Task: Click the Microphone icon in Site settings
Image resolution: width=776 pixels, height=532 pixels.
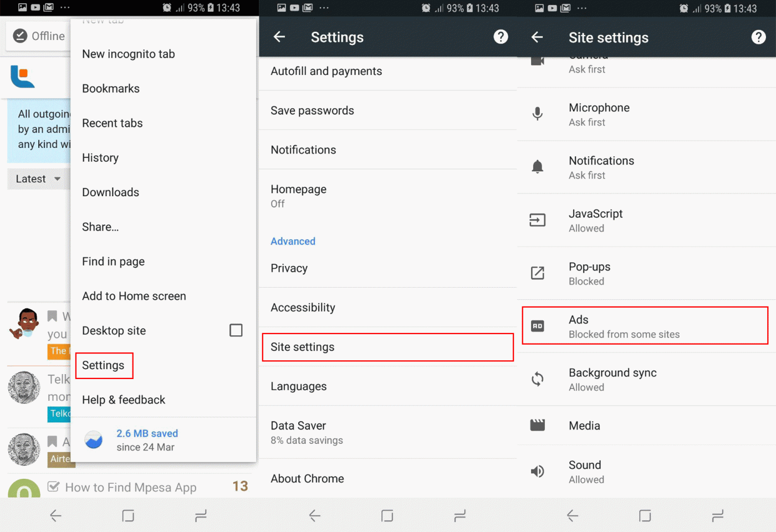Action: (537, 114)
